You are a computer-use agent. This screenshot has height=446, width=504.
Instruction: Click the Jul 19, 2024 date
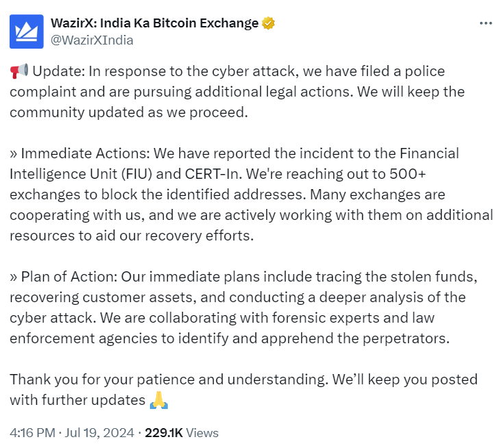coord(99,433)
